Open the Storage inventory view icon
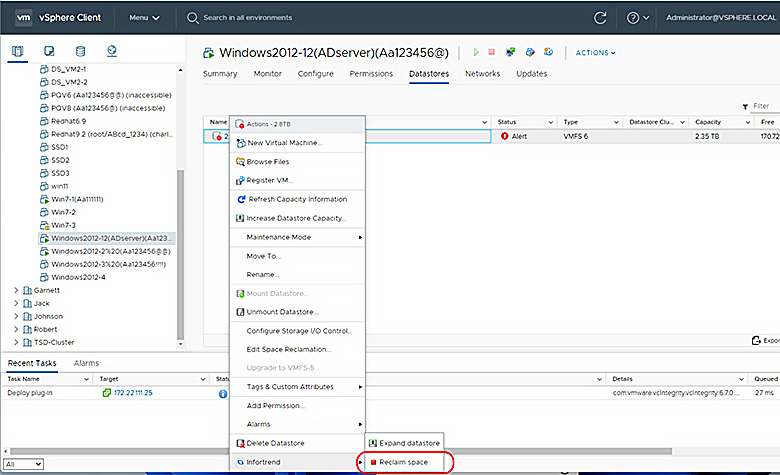 pyautogui.click(x=80, y=51)
